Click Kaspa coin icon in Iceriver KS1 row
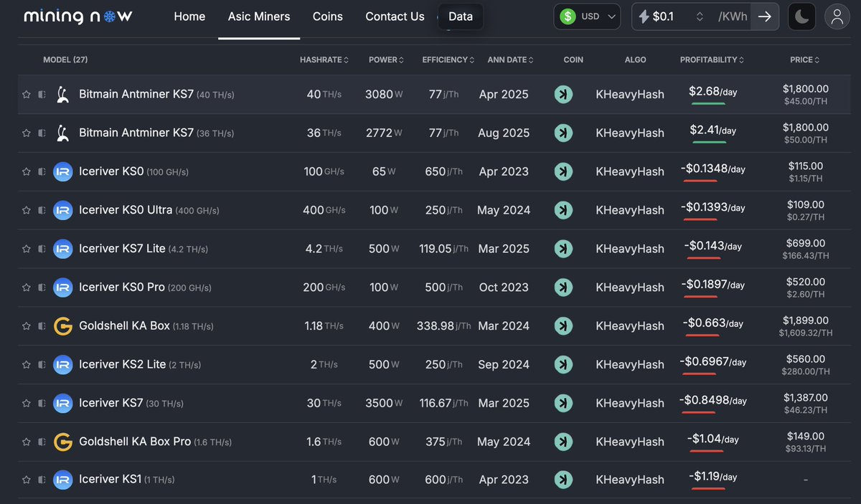Image resolution: width=861 pixels, height=504 pixels. click(563, 480)
